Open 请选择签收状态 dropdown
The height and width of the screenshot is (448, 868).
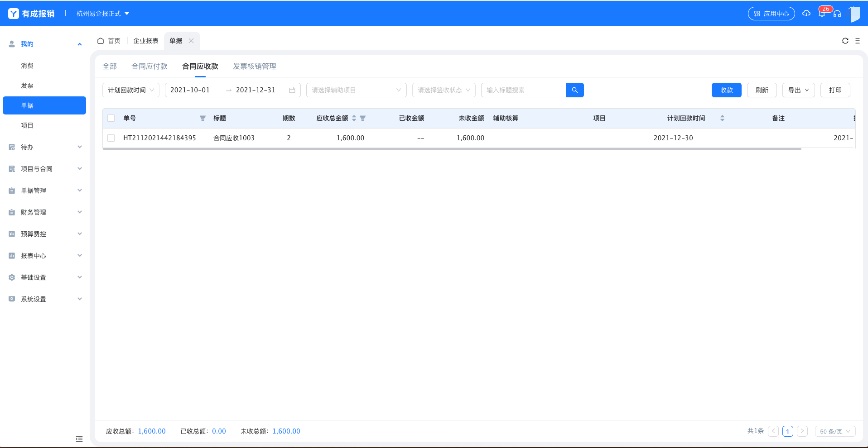[x=444, y=90]
